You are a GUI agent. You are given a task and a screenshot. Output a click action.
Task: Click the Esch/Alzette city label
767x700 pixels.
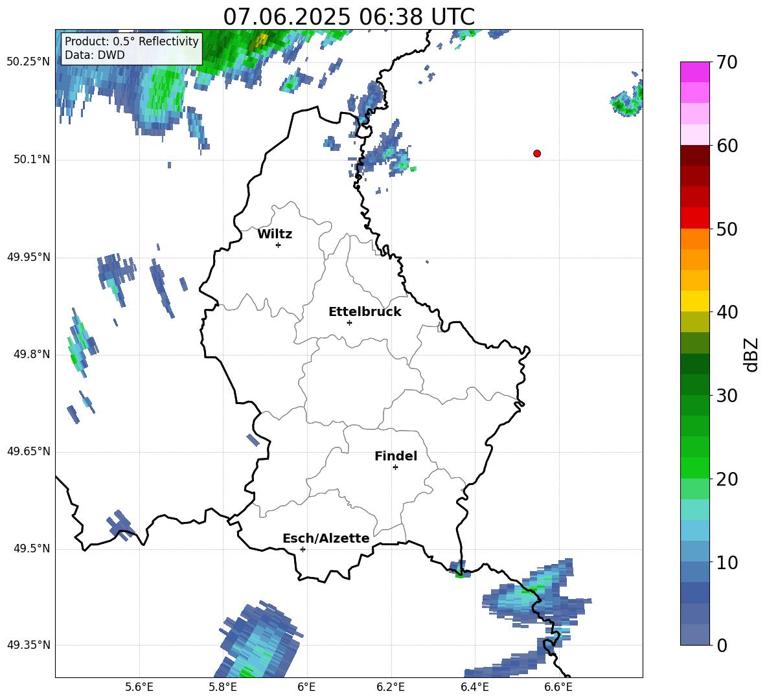(x=326, y=538)
